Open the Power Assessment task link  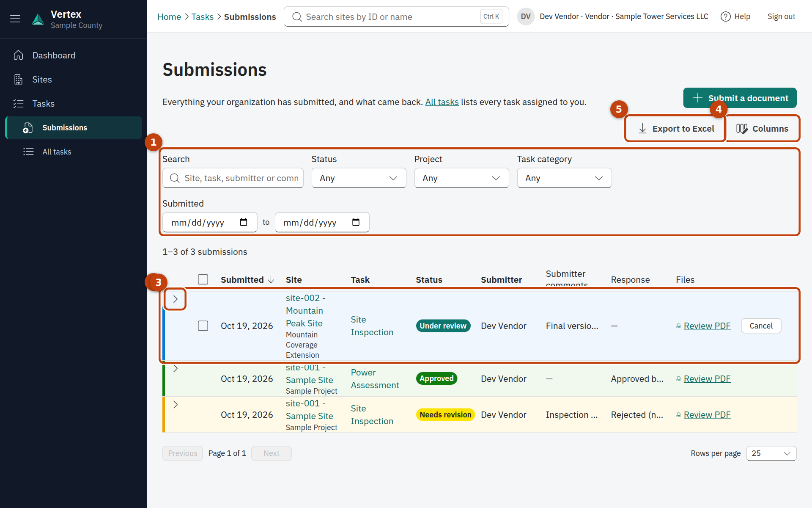pyautogui.click(x=375, y=379)
